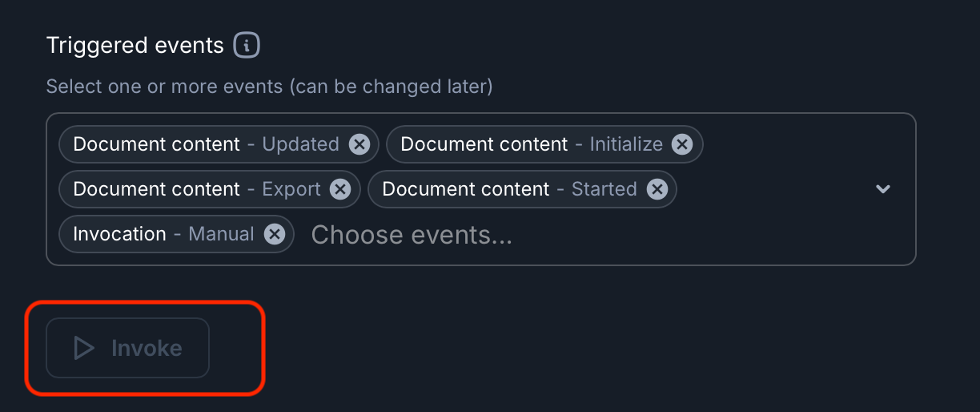Click the play triangle icon on Invoke
The image size is (980, 412).
pyautogui.click(x=84, y=348)
